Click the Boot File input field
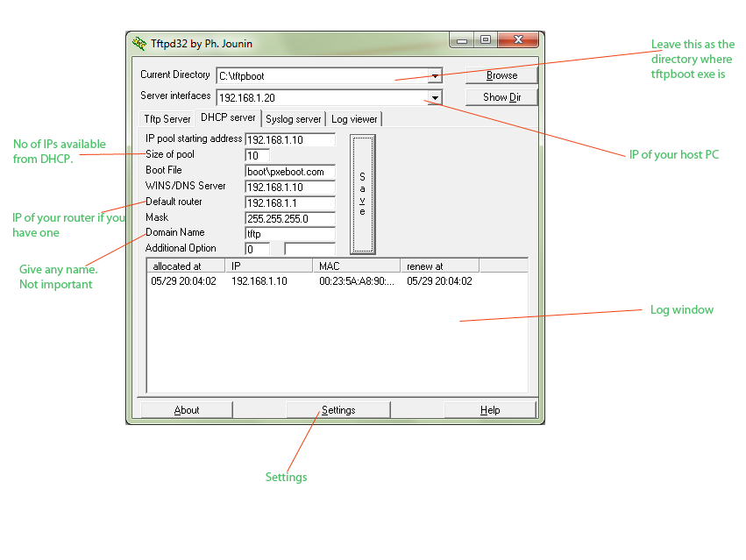 289,172
